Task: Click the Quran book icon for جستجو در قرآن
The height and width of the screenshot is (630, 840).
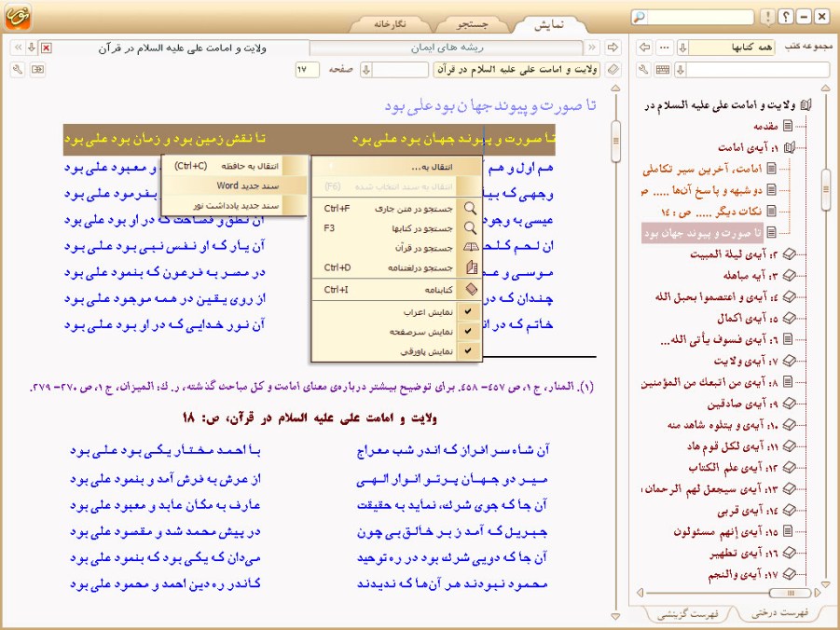Action: point(471,248)
